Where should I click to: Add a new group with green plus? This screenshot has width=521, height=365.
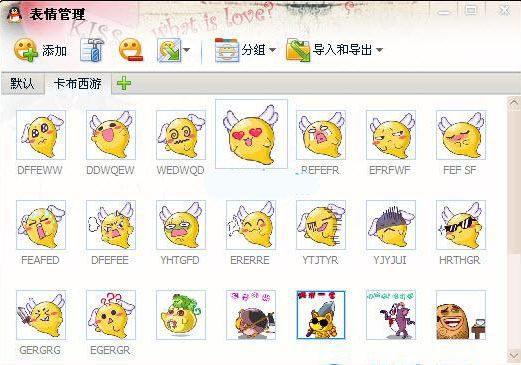tap(124, 83)
